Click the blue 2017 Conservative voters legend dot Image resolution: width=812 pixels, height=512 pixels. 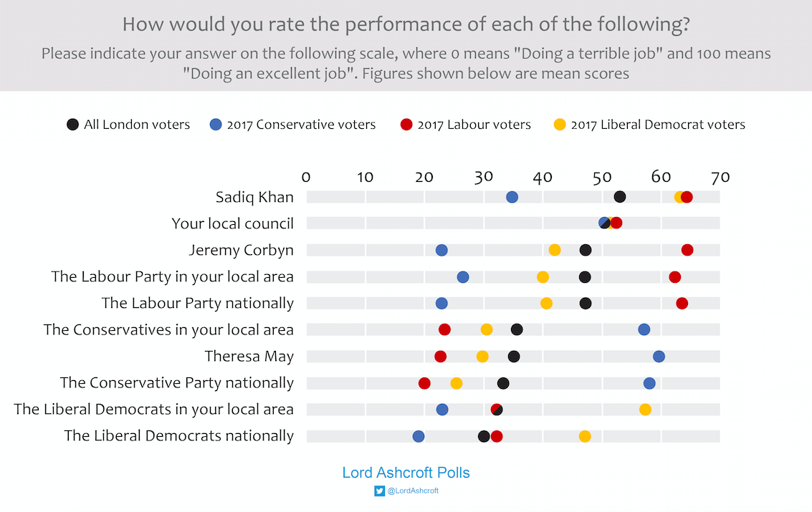[x=216, y=125]
